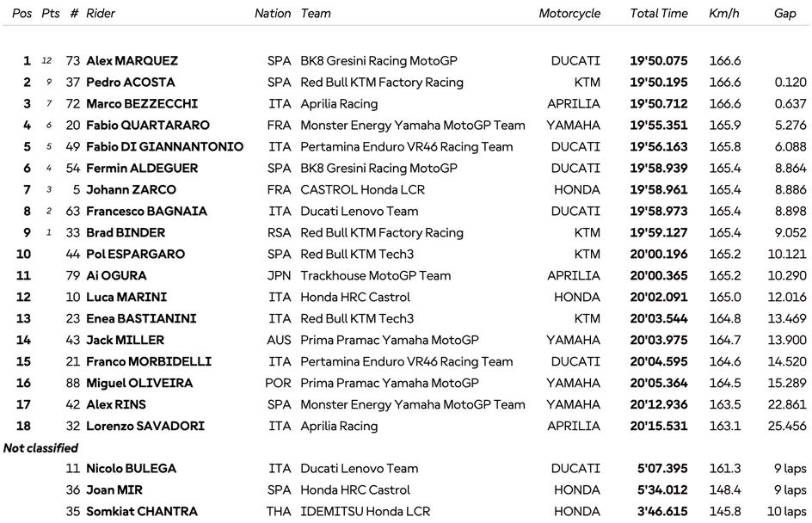Click rider name Alex MARQUEZ
812x523 pixels.
tap(132, 61)
